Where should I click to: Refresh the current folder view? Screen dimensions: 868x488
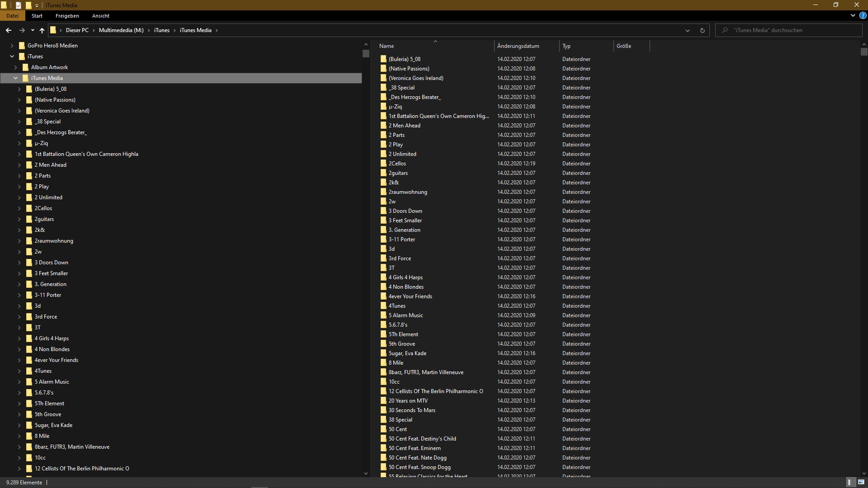(702, 30)
